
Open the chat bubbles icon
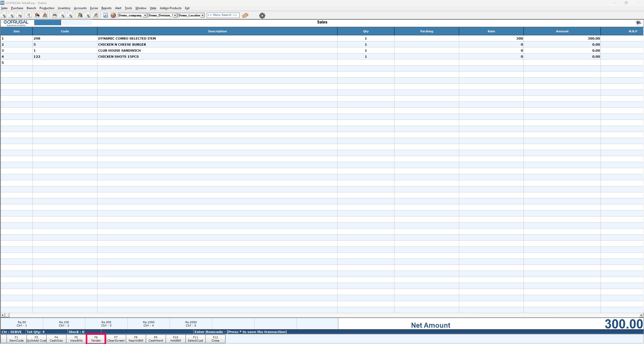(x=245, y=15)
